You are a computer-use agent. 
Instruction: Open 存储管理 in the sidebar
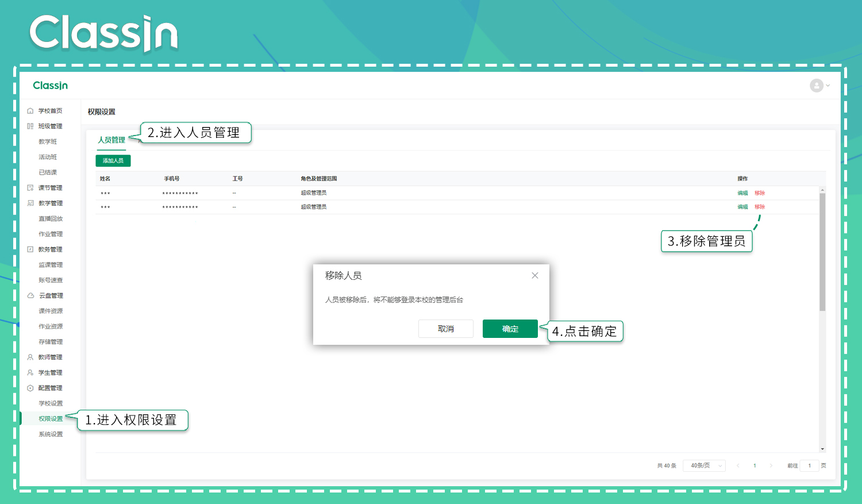pyautogui.click(x=51, y=342)
